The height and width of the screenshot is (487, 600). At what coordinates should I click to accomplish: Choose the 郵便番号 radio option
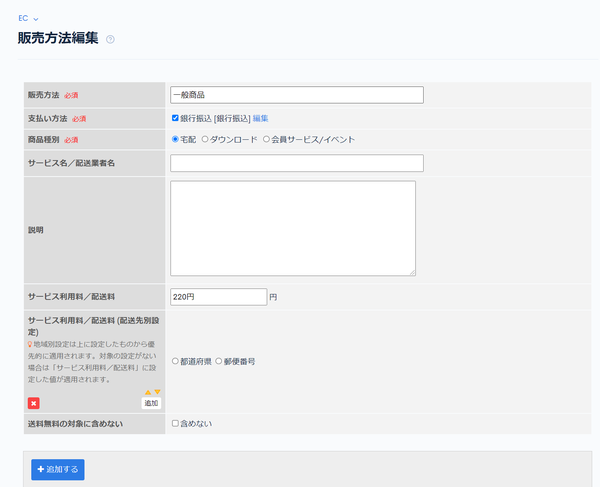click(219, 361)
